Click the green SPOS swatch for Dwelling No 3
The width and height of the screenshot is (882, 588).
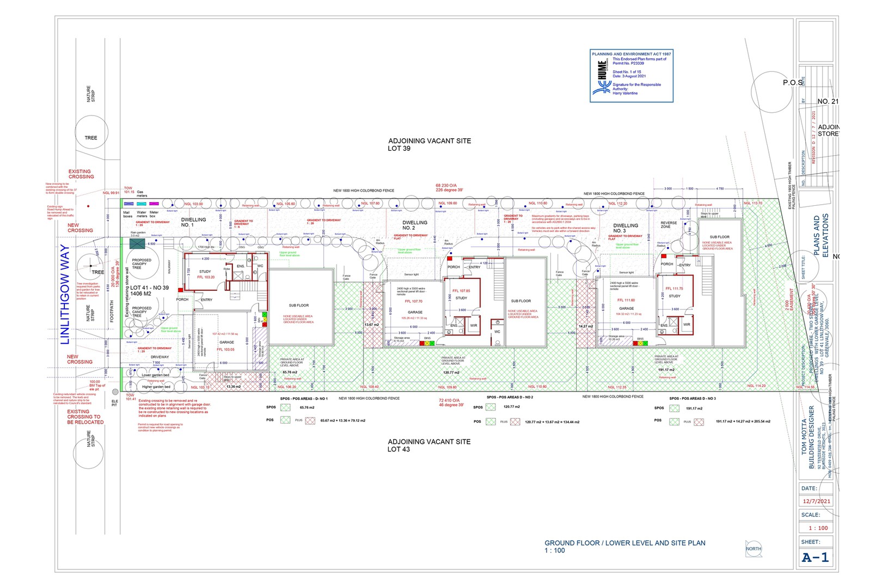[675, 408]
